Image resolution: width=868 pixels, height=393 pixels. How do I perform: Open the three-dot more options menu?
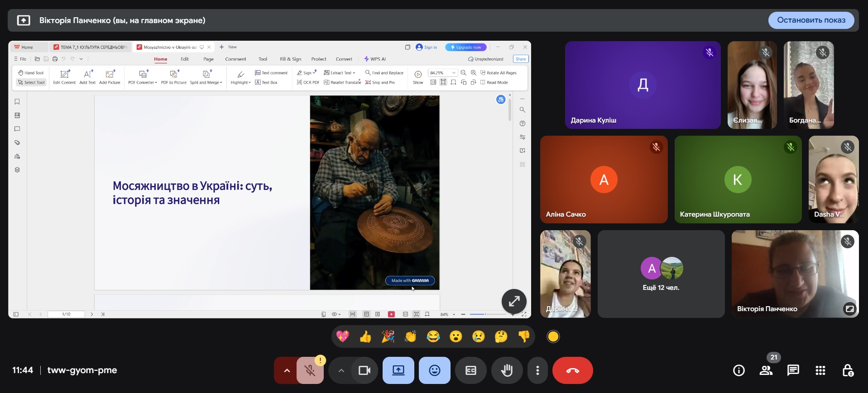click(x=537, y=370)
